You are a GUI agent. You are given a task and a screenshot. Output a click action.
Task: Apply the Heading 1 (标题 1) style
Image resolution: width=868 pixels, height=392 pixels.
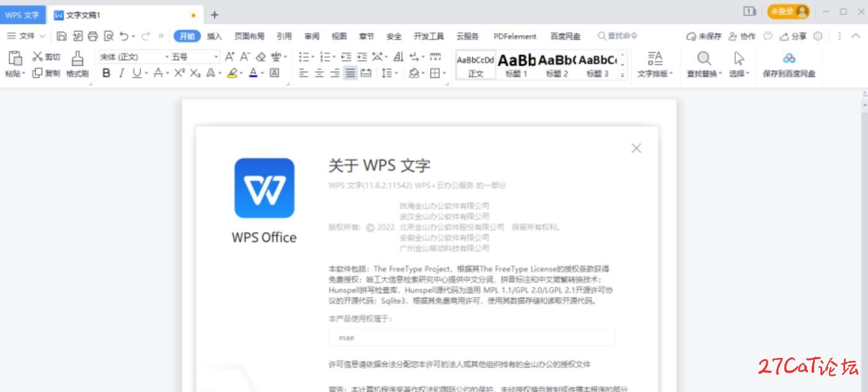(516, 65)
